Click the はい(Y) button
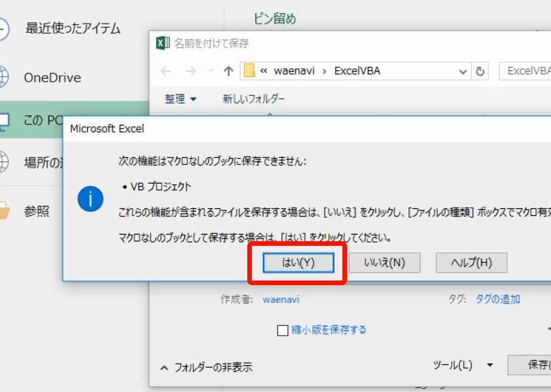Viewport: 551px width, 392px height. click(298, 262)
